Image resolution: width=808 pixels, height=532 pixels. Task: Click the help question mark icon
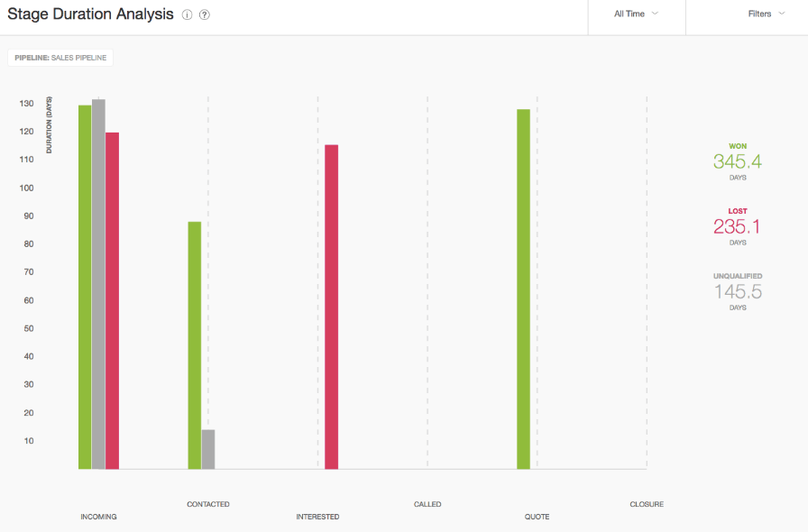click(x=204, y=14)
